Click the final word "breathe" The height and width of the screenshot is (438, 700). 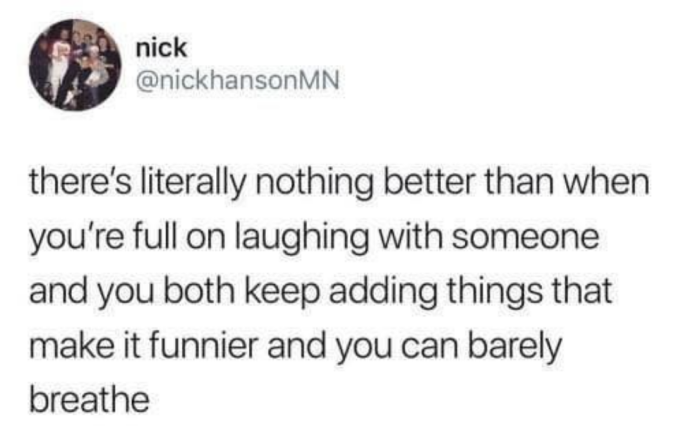coord(89,400)
